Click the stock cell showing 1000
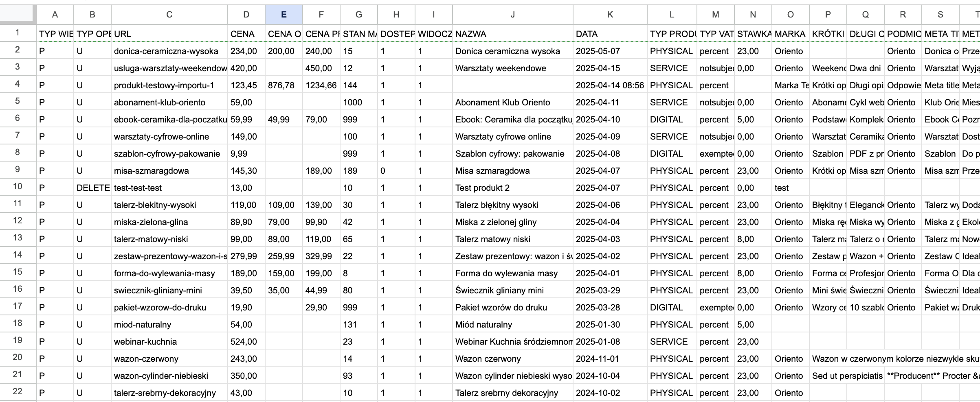This screenshot has width=980, height=402. 358,103
